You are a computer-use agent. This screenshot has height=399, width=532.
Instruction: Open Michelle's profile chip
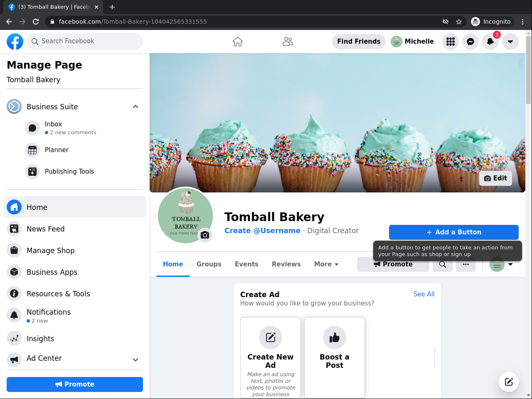point(412,41)
